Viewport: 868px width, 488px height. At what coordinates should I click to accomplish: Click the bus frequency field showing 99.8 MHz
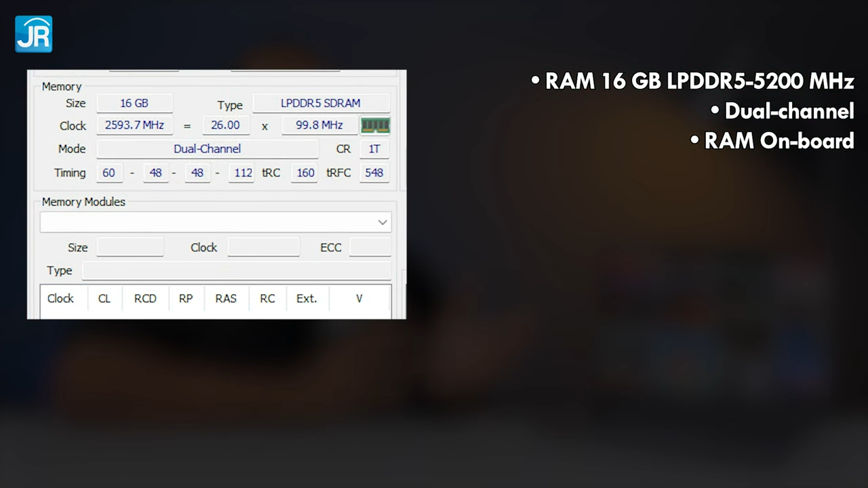[x=319, y=125]
